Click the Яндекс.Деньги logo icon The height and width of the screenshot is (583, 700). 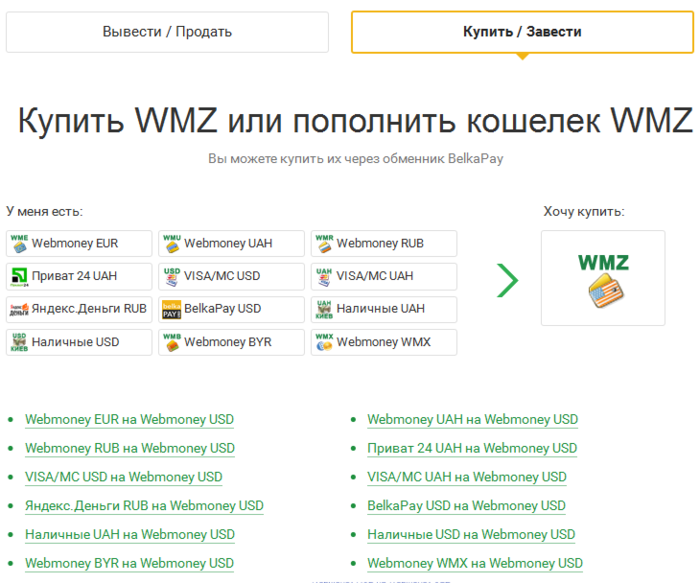(x=19, y=309)
